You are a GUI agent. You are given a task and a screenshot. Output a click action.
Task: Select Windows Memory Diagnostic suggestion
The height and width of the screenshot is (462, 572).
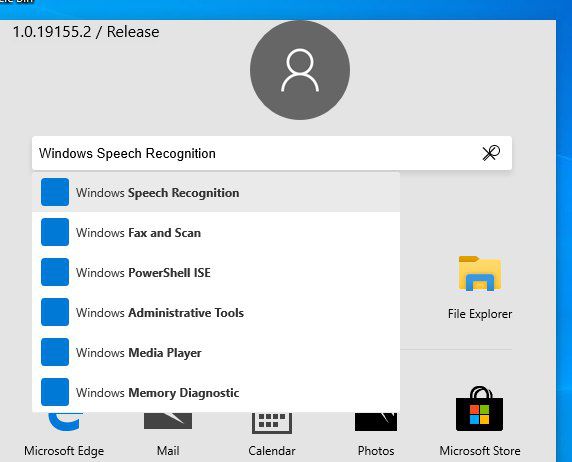216,393
